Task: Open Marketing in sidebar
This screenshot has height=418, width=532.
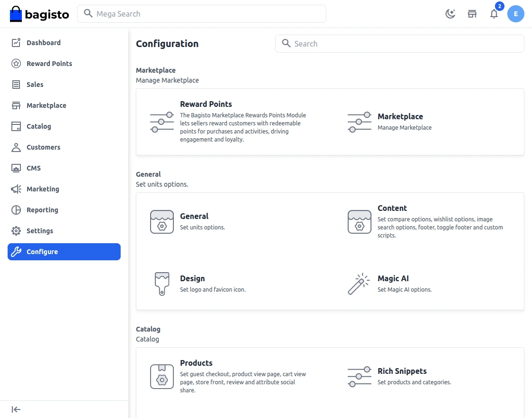Action: (64, 189)
